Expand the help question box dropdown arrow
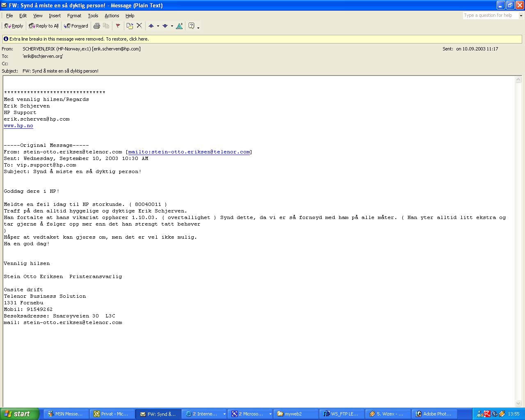 tap(521, 16)
